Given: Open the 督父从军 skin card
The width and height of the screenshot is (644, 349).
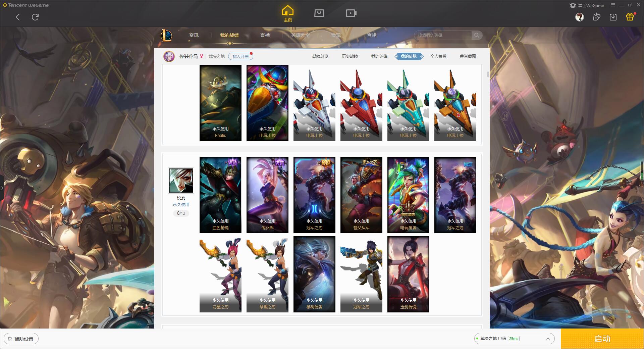Looking at the screenshot, I should [x=361, y=195].
